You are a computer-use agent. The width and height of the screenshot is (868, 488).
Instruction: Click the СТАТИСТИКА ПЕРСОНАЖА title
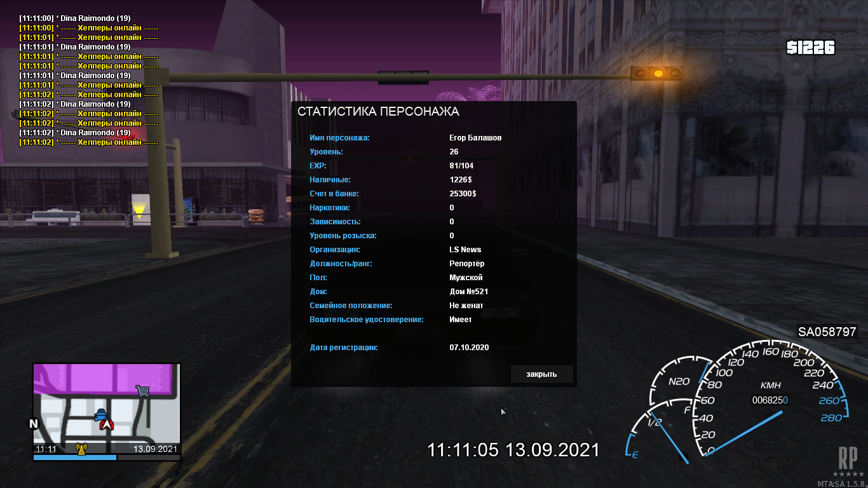[378, 112]
